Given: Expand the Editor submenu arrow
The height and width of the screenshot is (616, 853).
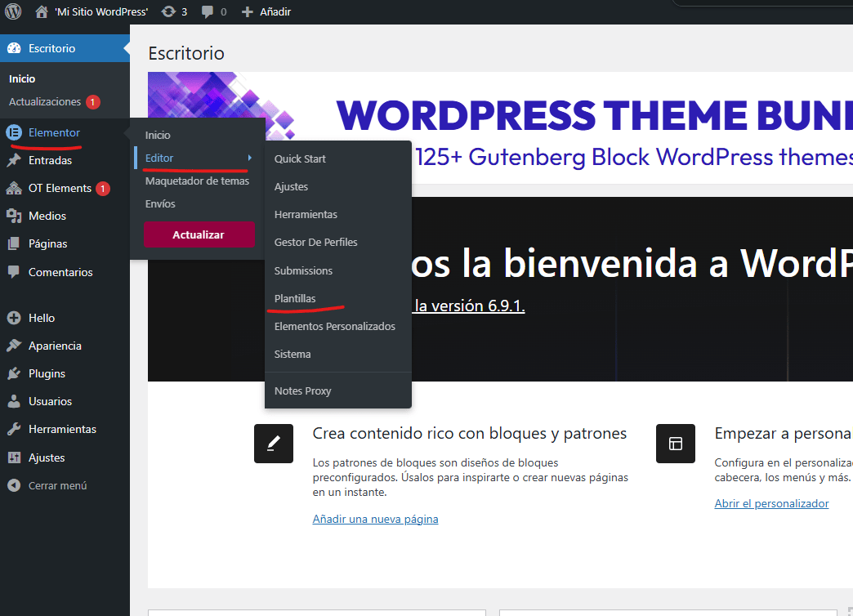Looking at the screenshot, I should click(249, 158).
